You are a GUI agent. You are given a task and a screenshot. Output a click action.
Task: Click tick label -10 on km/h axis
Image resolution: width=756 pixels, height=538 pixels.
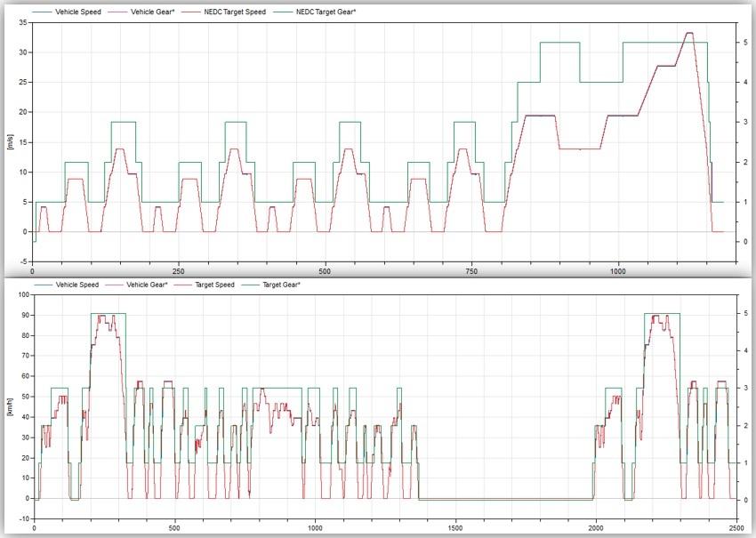coord(24,518)
